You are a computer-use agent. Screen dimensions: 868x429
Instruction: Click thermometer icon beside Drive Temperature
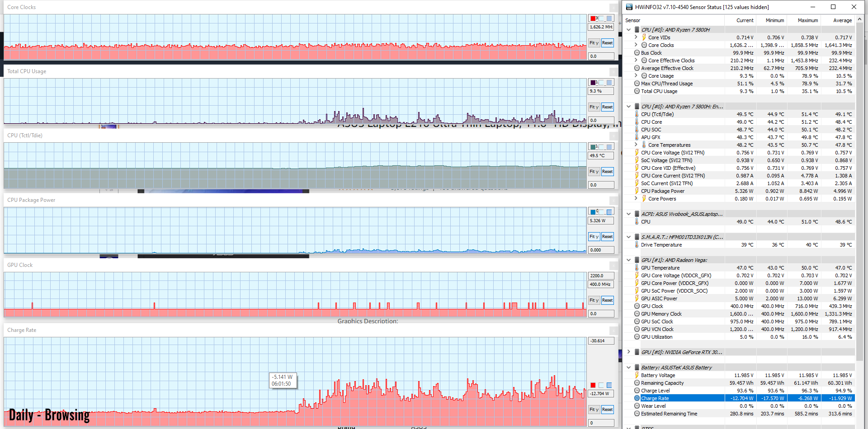[x=637, y=245]
